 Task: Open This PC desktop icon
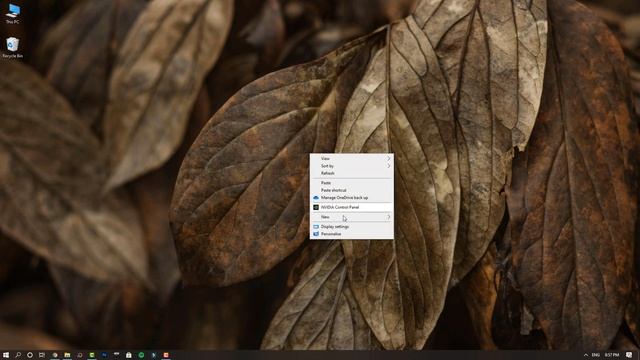click(x=13, y=13)
